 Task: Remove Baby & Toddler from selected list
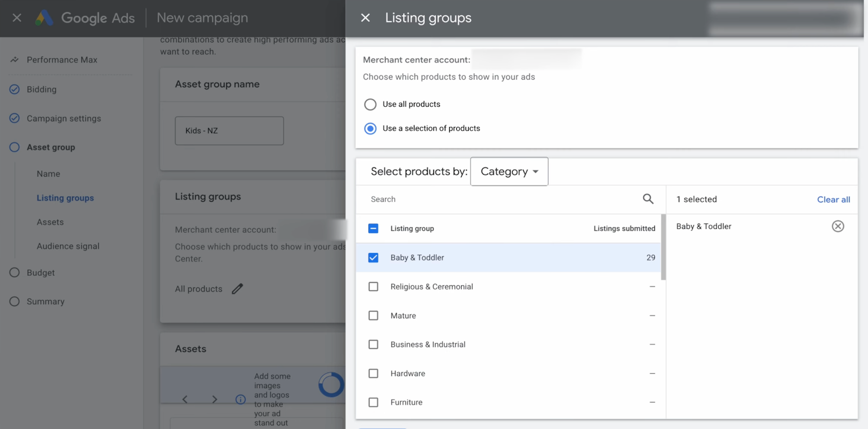click(838, 226)
